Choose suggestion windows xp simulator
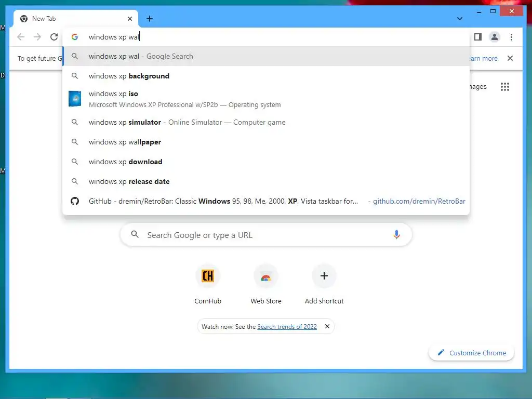 (x=266, y=122)
